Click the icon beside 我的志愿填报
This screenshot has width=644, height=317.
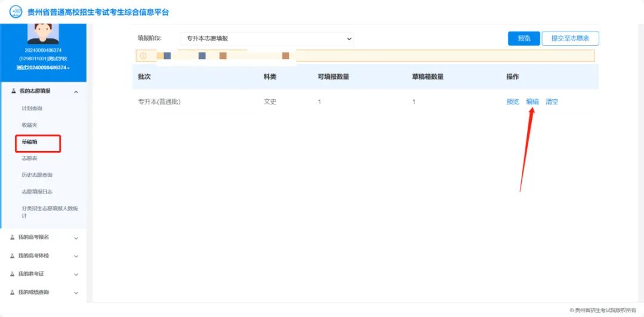[14, 91]
